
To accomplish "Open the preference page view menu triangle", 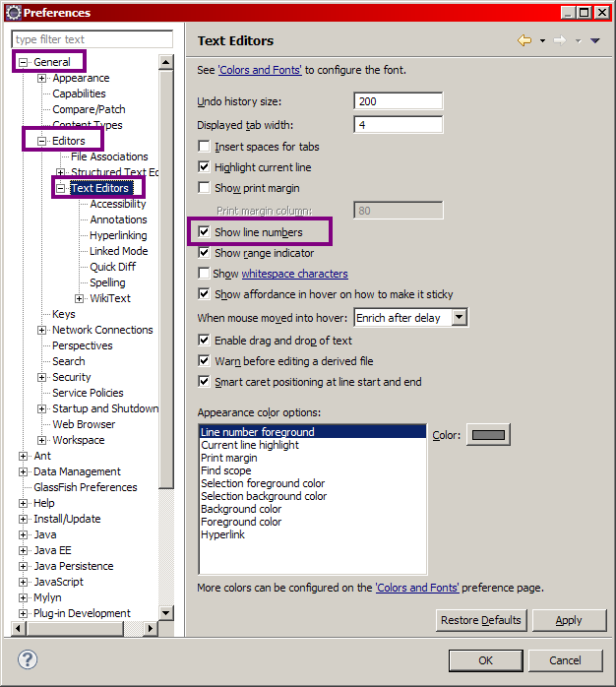I will 594,41.
